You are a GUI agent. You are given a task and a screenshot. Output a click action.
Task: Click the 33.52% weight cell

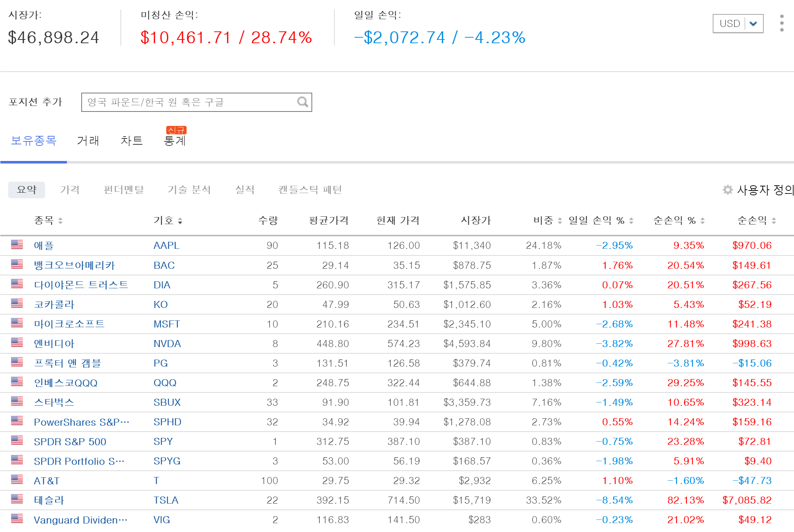tap(543, 500)
